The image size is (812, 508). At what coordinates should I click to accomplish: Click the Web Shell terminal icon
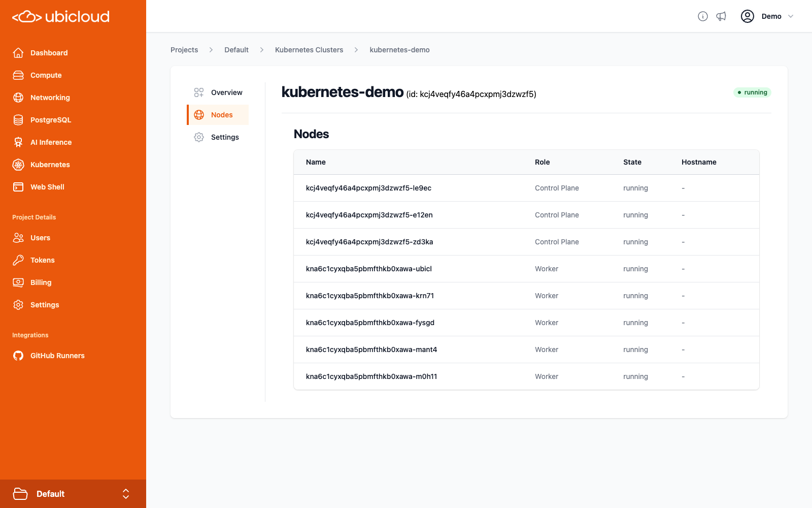(x=18, y=187)
